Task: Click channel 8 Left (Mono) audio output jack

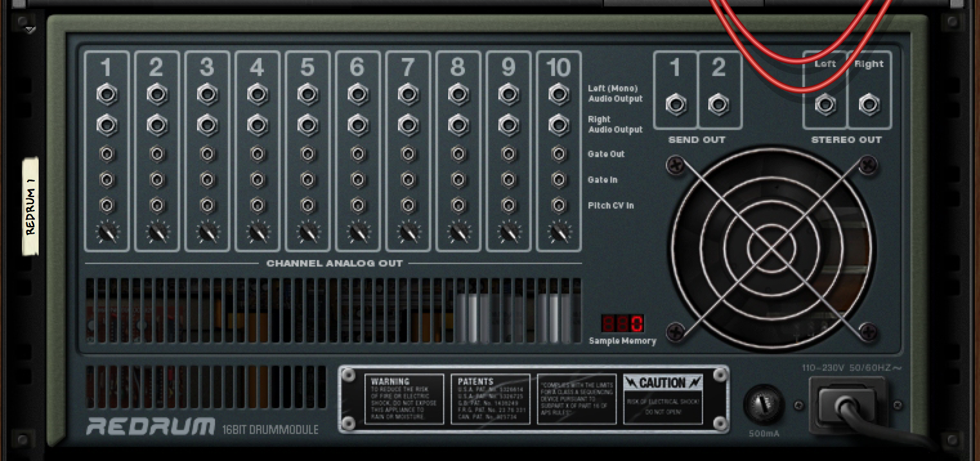Action: [458, 95]
